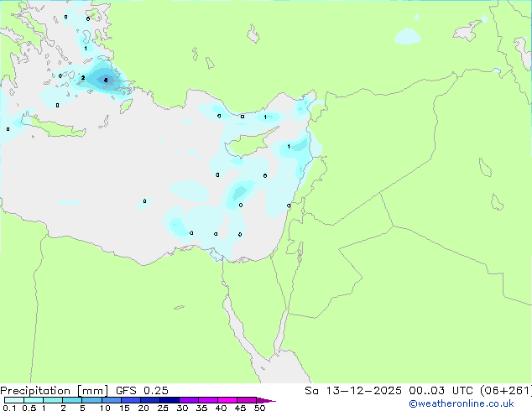
Task: Click the 15–20 mm legend color segment
Action: click(131, 400)
